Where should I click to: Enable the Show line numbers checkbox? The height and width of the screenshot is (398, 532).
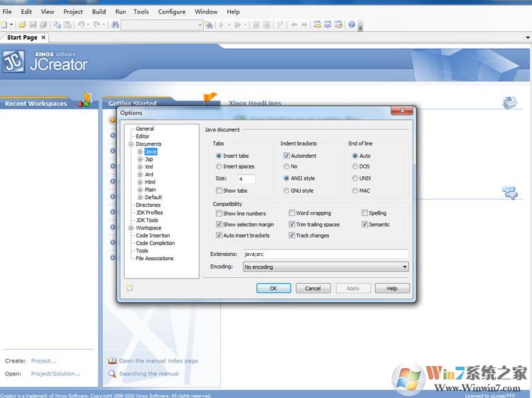tap(219, 213)
